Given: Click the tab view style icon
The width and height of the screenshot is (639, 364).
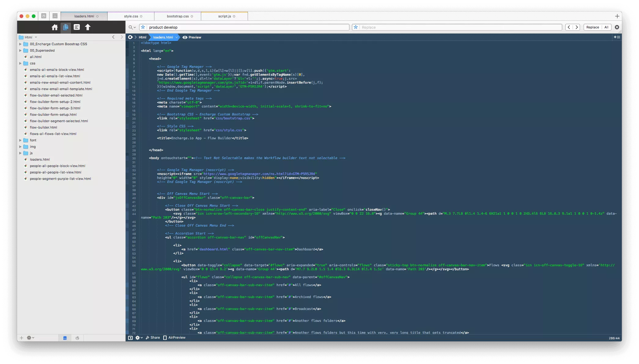Looking at the screenshot, I should click(55, 16).
